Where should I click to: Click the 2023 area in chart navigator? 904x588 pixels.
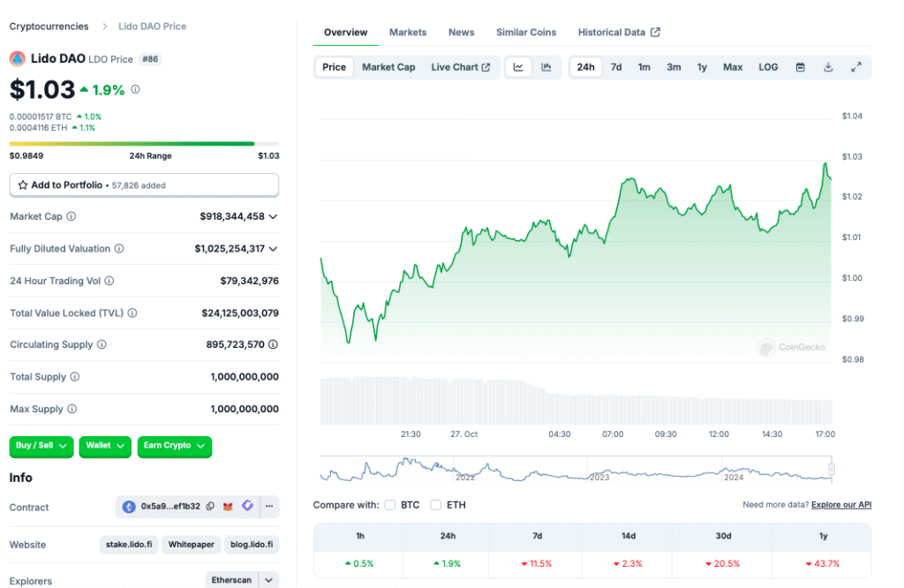point(599,478)
